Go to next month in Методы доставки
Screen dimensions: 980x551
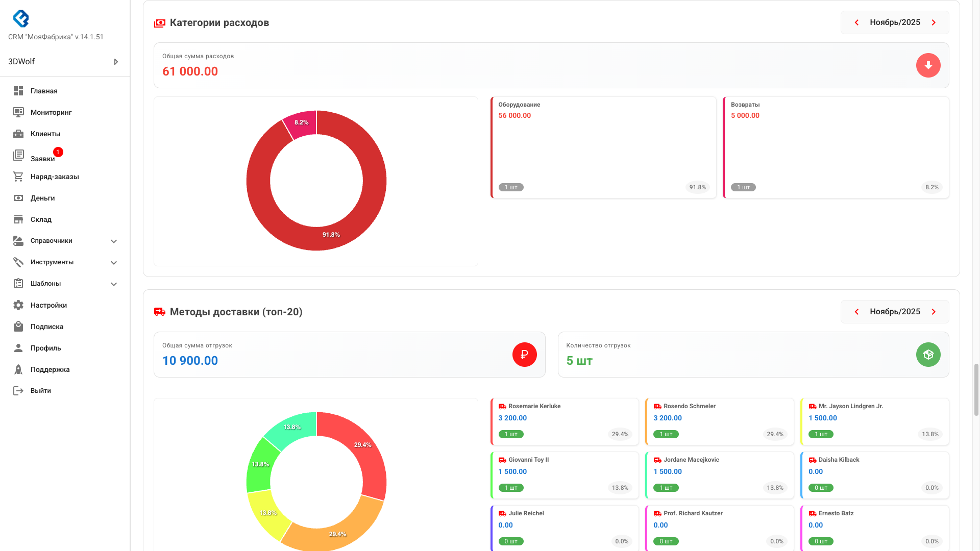click(x=934, y=312)
